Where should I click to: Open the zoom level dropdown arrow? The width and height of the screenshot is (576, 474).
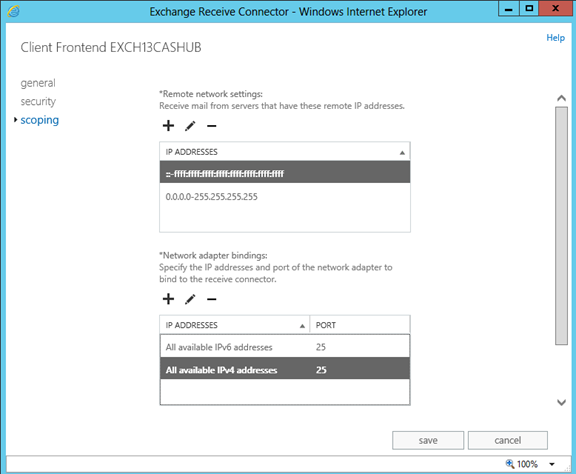pyautogui.click(x=552, y=464)
